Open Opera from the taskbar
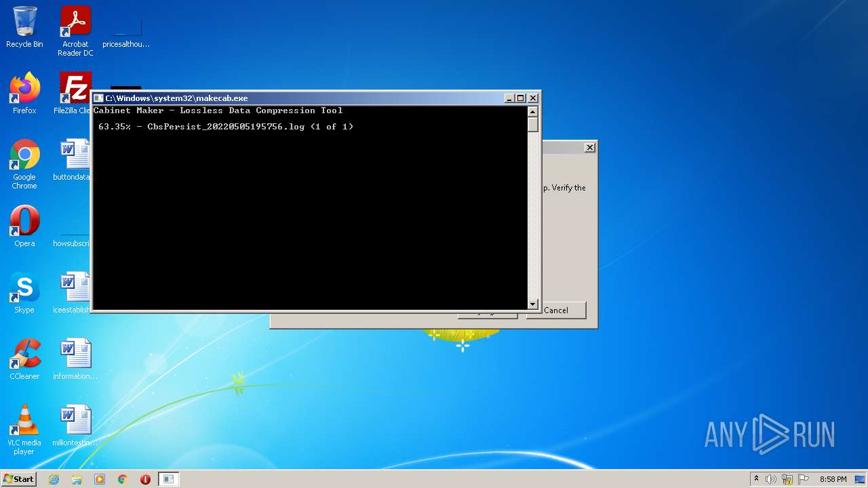 [x=145, y=479]
